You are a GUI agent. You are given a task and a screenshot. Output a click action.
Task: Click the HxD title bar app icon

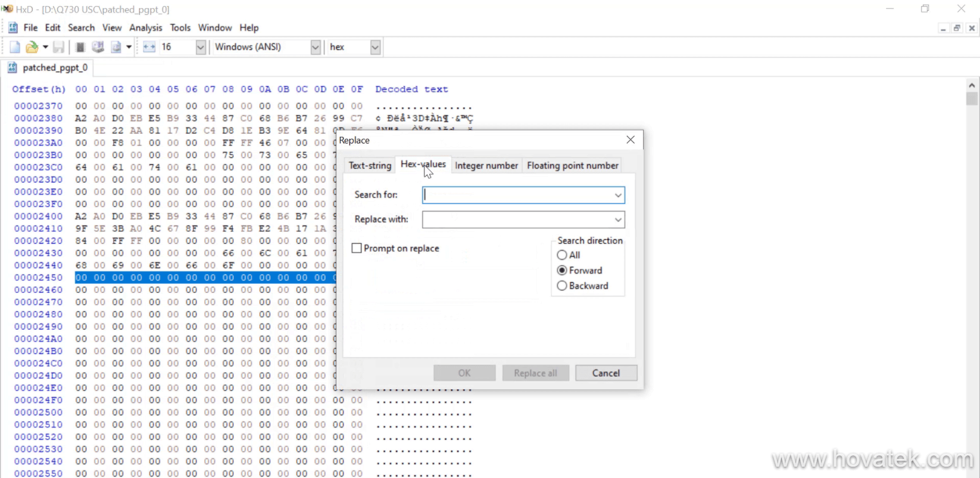coord(7,9)
